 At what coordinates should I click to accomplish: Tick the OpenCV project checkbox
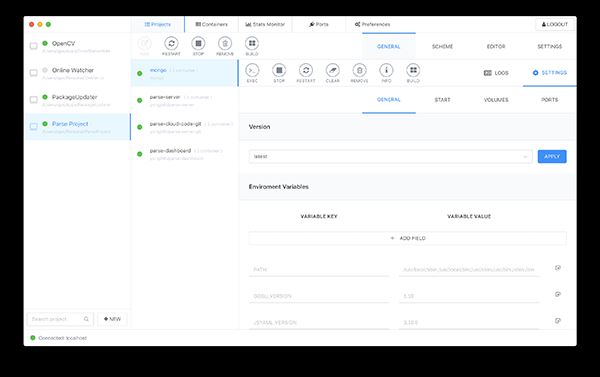pyautogui.click(x=34, y=46)
